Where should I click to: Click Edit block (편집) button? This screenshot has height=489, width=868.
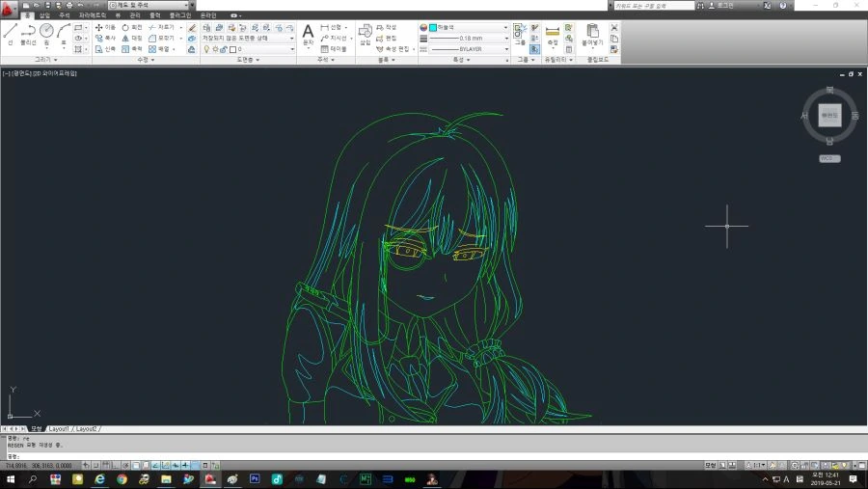point(386,39)
